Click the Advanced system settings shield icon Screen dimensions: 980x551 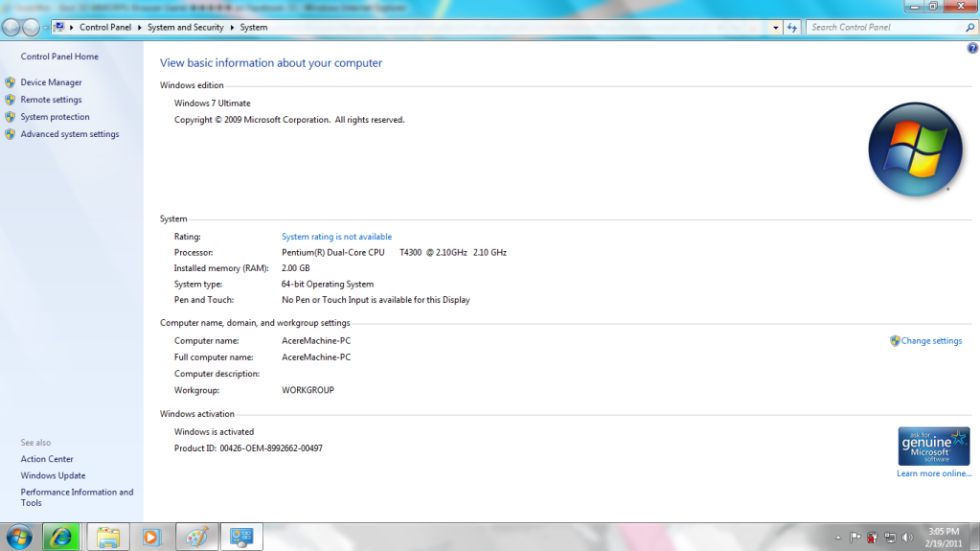(10, 134)
